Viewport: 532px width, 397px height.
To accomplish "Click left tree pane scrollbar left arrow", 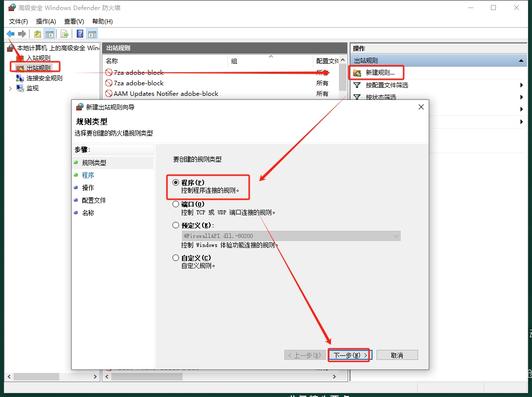I will click(9, 376).
